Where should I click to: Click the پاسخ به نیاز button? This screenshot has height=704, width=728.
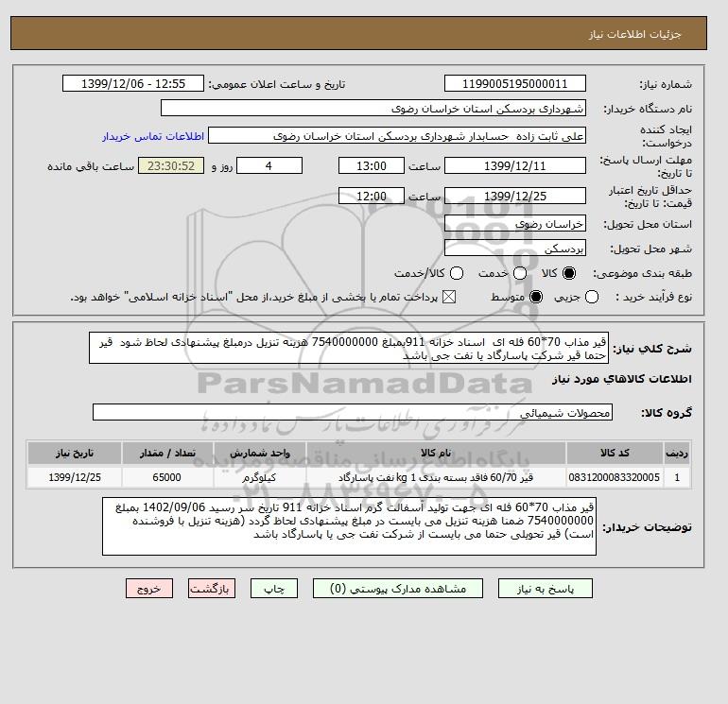(546, 589)
